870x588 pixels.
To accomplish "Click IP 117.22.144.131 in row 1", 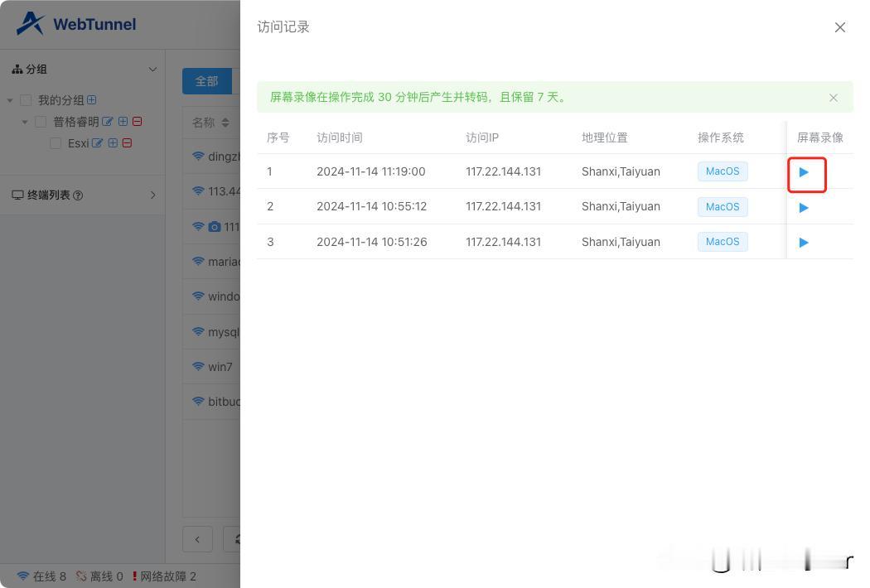I will [x=503, y=172].
